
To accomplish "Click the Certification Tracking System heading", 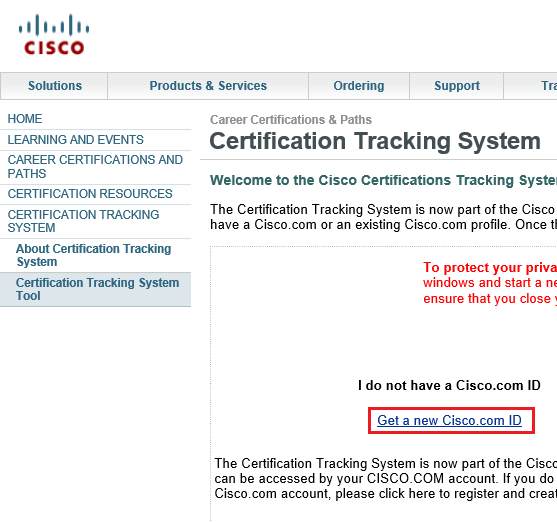I will tap(375, 141).
